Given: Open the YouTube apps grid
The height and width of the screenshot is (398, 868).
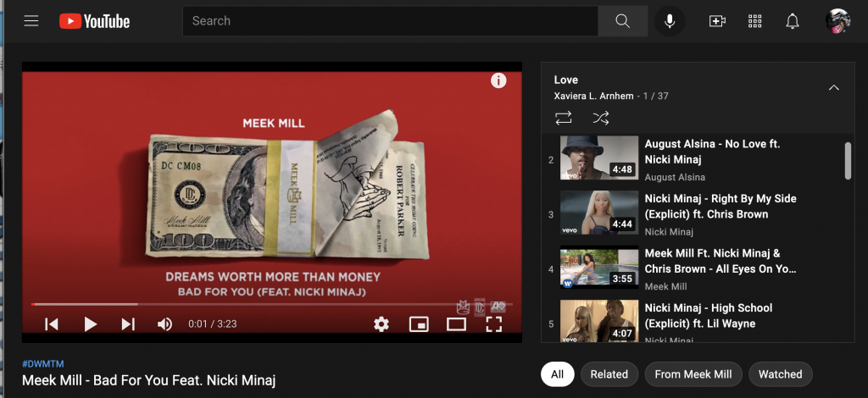Looking at the screenshot, I should pyautogui.click(x=755, y=21).
